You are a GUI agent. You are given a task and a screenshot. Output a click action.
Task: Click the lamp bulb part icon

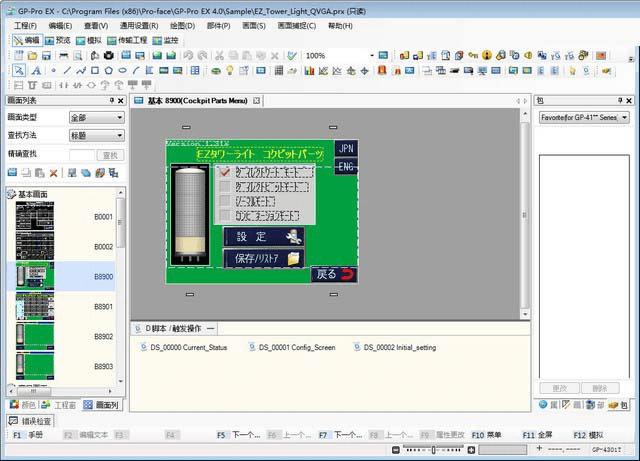pyautogui.click(x=229, y=71)
